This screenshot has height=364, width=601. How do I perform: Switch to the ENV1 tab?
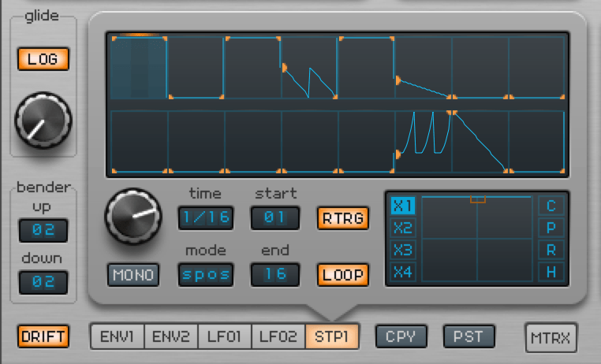point(118,336)
